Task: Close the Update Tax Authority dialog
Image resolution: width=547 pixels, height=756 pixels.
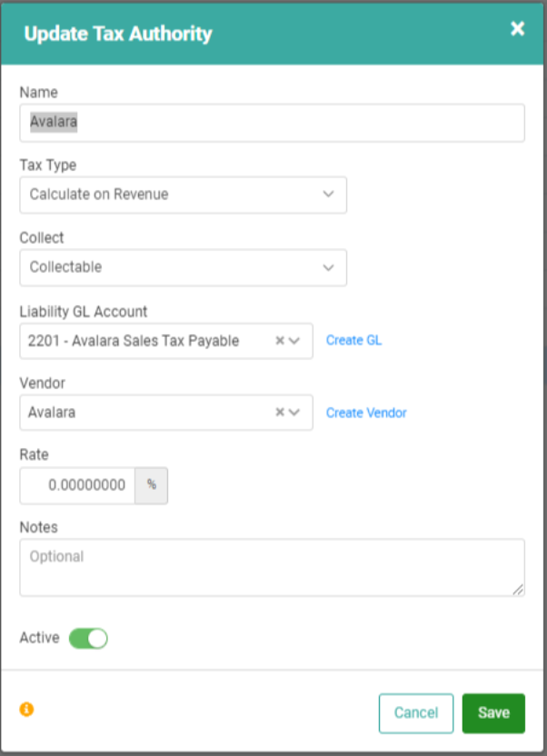Action: point(517,29)
